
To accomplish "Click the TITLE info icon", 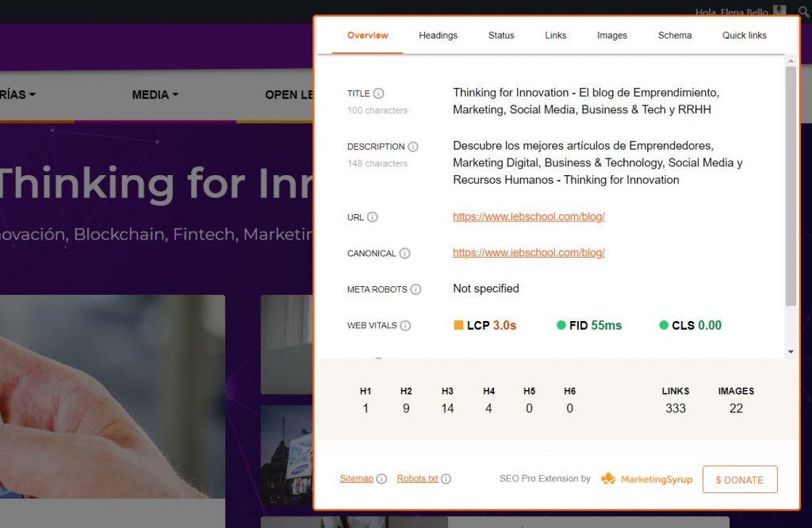I will coord(378,94).
